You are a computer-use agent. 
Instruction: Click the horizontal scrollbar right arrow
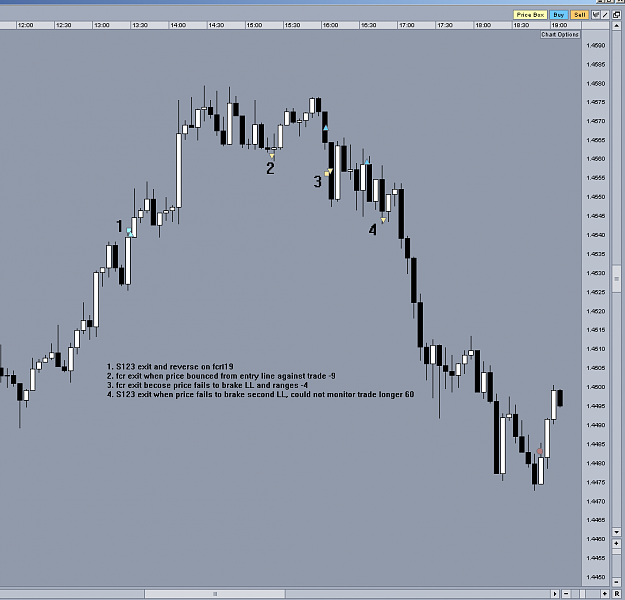(555, 594)
